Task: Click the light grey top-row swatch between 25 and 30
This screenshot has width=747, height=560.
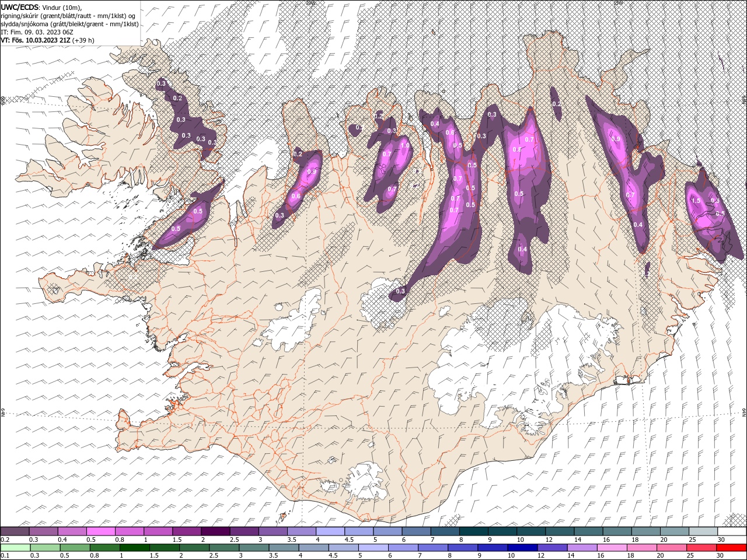Action: [703, 531]
